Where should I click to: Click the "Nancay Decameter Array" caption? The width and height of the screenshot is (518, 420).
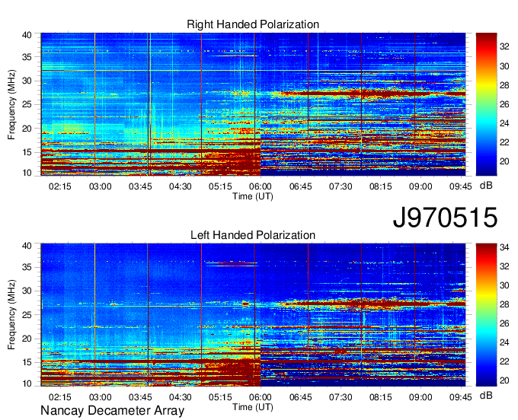pyautogui.click(x=112, y=411)
